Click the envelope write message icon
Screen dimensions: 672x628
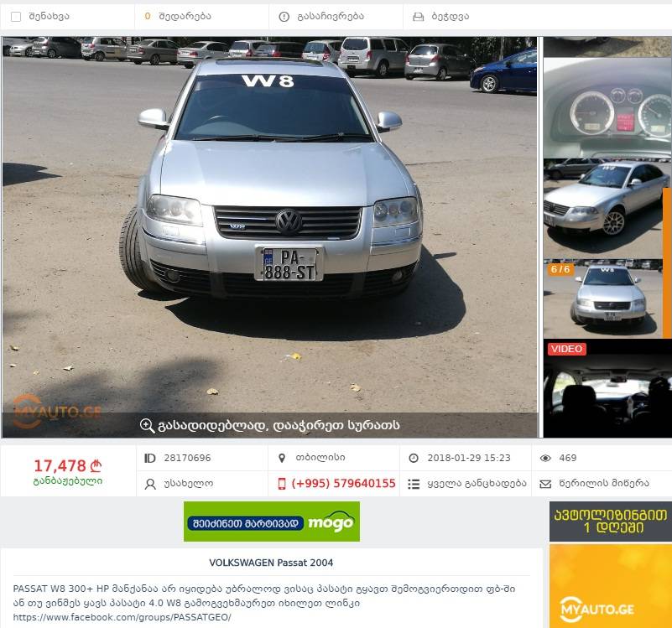point(545,484)
